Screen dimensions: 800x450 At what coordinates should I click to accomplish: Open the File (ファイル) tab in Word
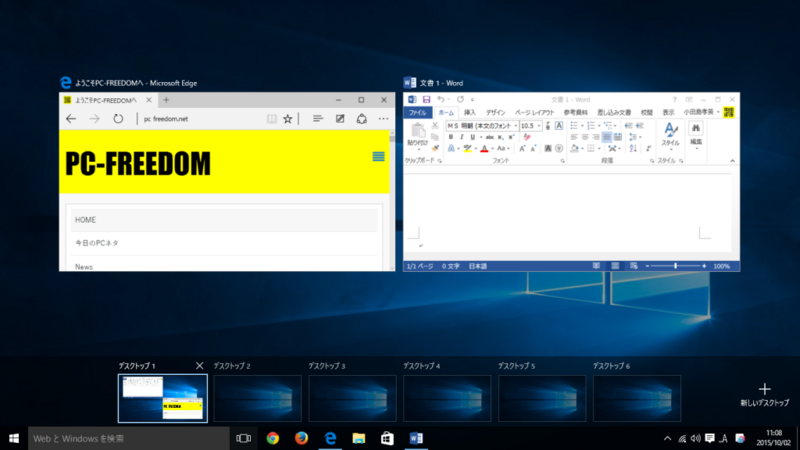[417, 113]
